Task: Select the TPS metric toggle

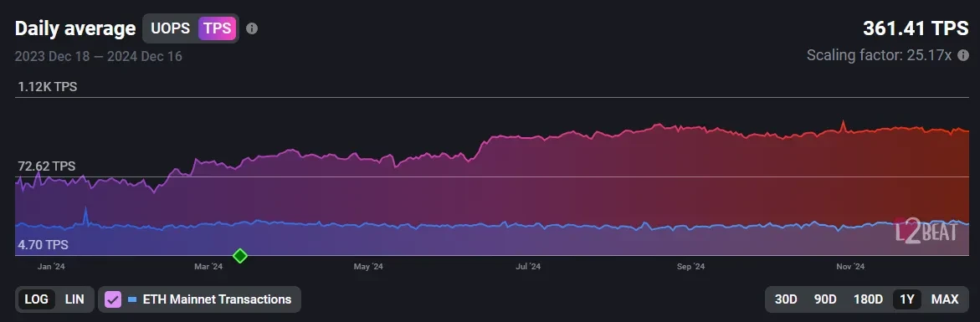Action: (x=217, y=28)
